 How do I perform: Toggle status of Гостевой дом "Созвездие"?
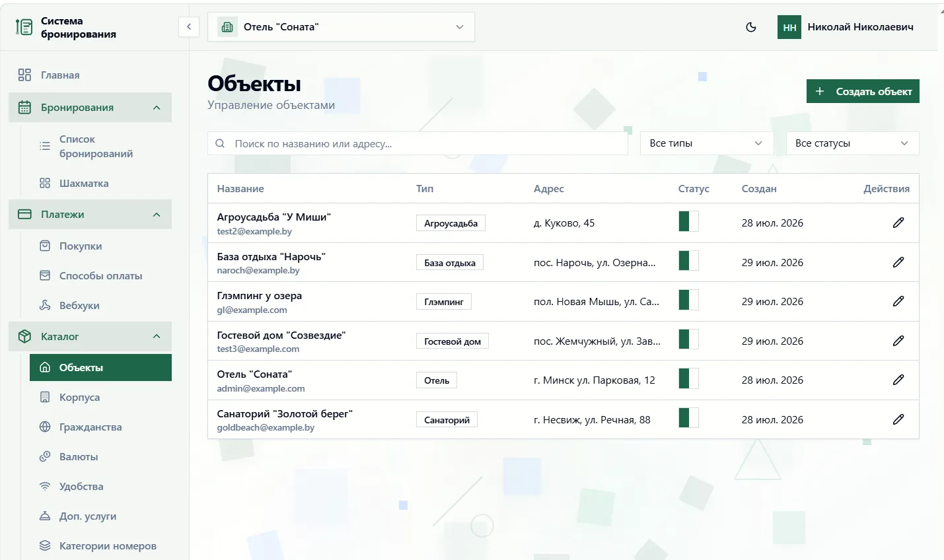688,339
